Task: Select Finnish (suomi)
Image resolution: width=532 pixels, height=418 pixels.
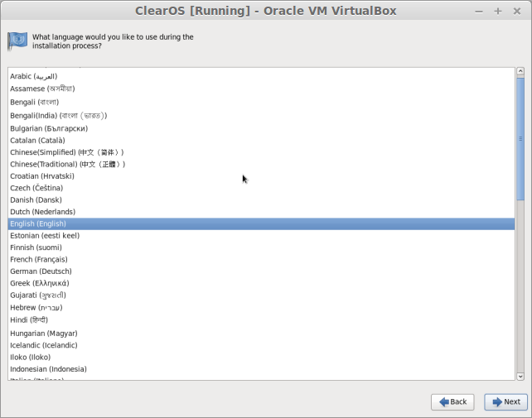Action: click(261, 247)
